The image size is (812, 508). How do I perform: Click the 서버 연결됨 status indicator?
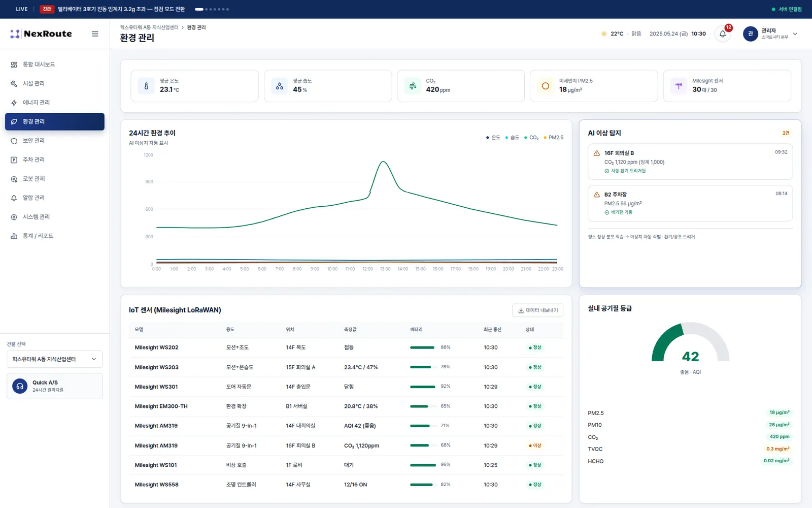(x=787, y=9)
